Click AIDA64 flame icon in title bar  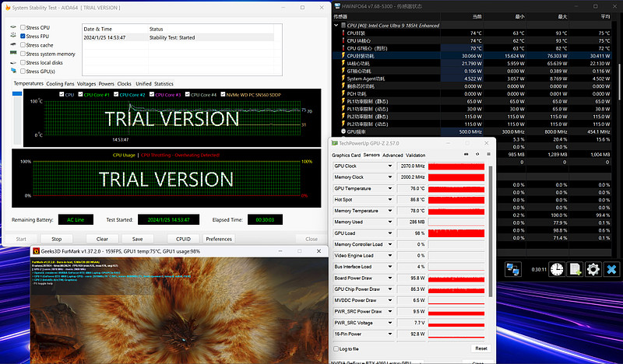[x=8, y=8]
